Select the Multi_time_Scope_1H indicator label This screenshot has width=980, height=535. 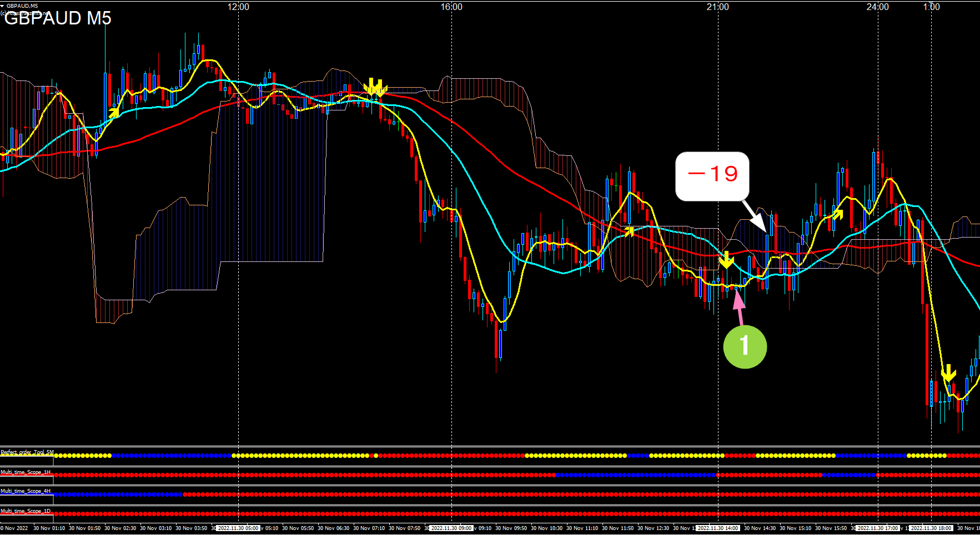pyautogui.click(x=26, y=472)
